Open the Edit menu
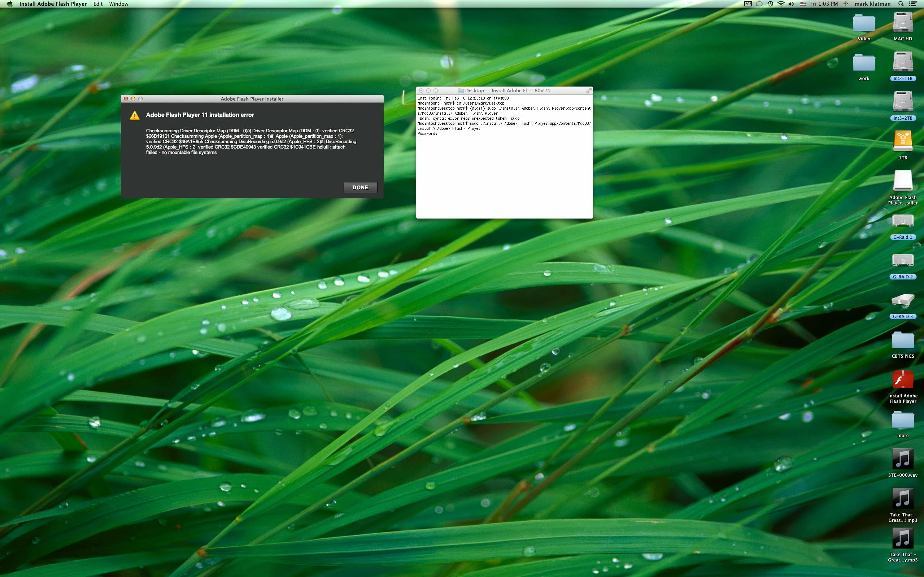 pos(98,4)
